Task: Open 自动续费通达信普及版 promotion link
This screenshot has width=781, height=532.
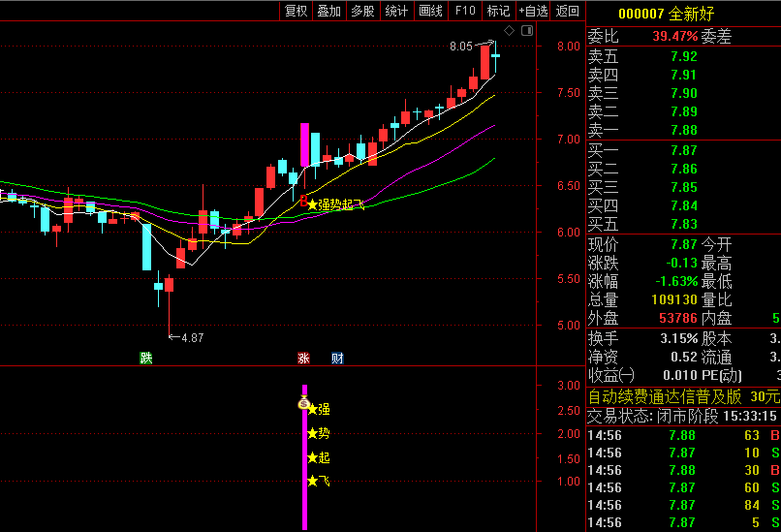Action: pos(684,396)
